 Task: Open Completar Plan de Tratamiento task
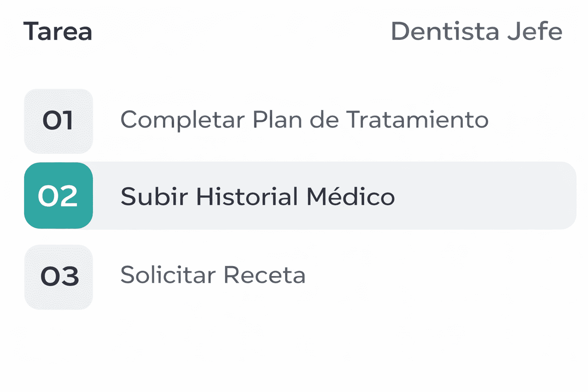point(304,120)
